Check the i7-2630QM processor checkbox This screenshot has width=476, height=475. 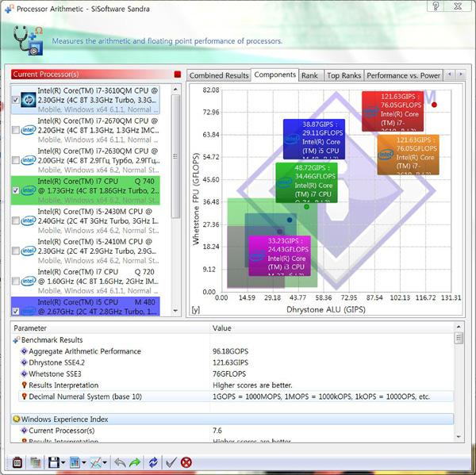tap(16, 160)
